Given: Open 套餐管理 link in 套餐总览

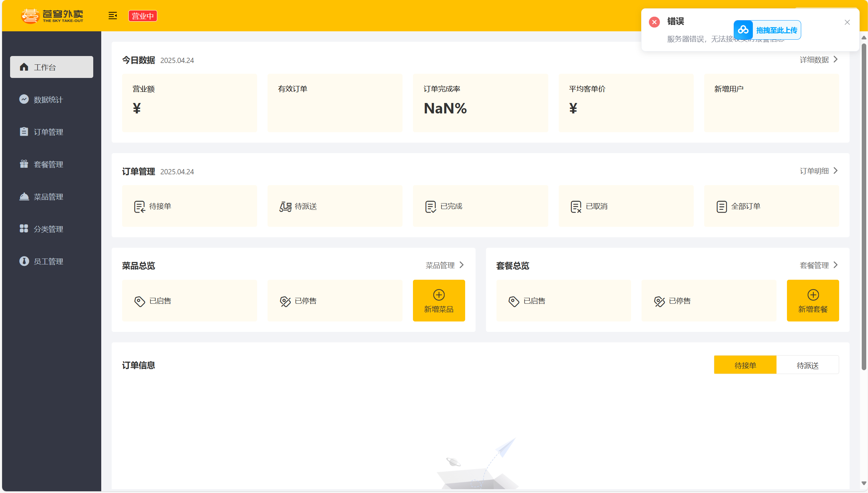Looking at the screenshot, I should point(818,265).
